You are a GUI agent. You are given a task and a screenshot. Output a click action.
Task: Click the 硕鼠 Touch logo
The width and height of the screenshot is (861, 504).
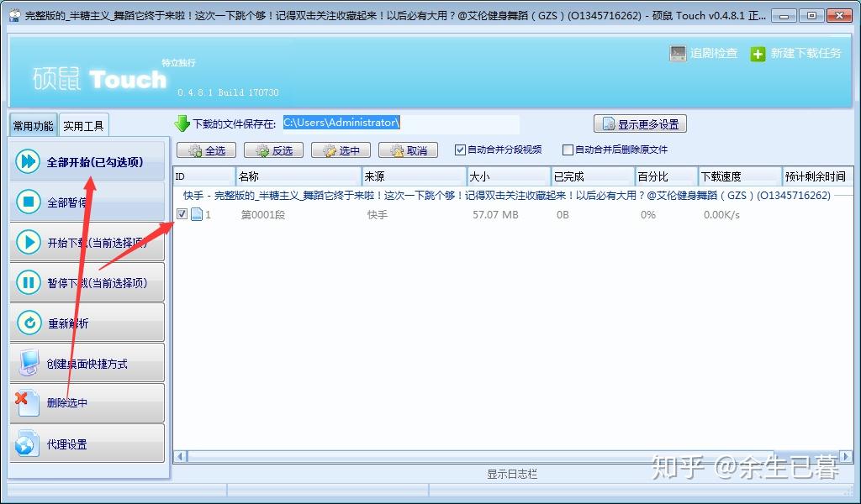99,79
